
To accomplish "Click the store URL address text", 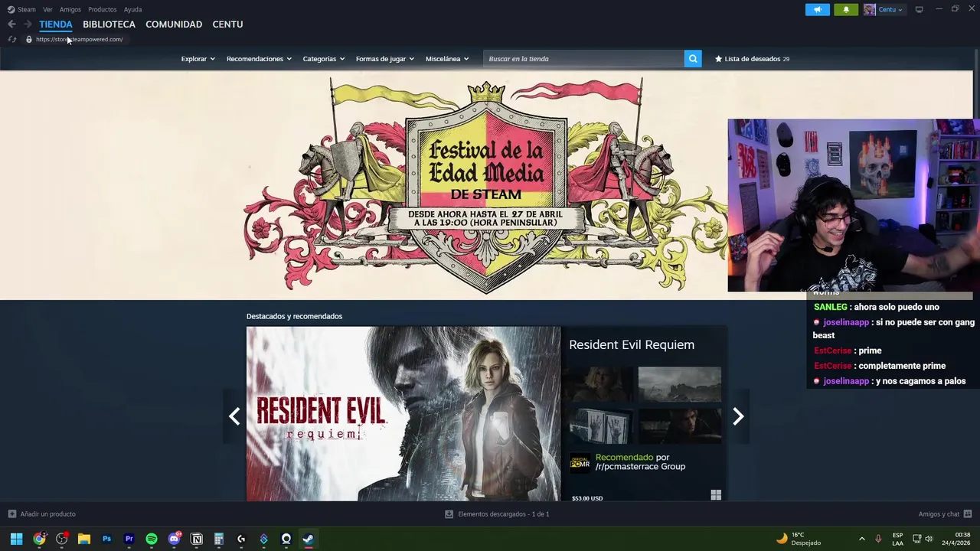I will 79,39.
